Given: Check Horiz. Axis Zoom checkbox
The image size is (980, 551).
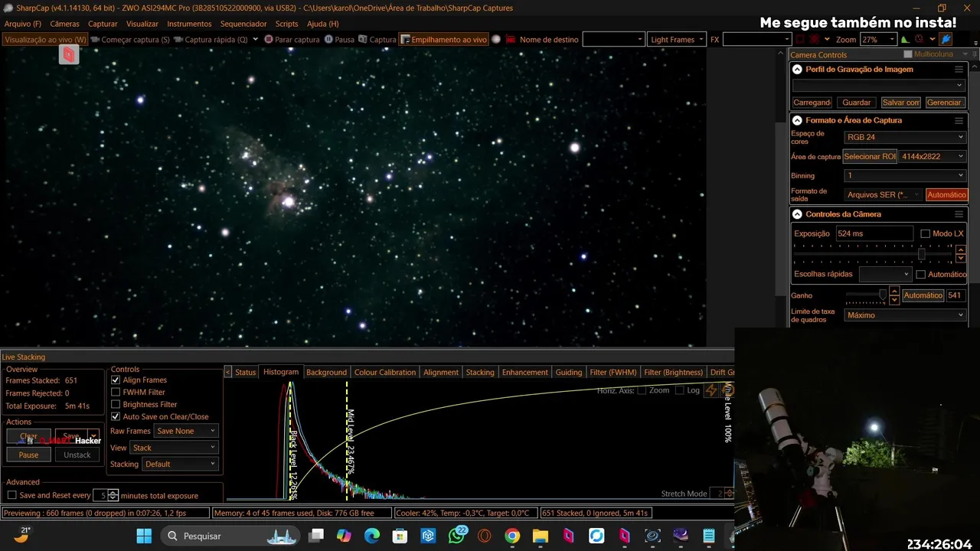Looking at the screenshot, I should point(642,390).
